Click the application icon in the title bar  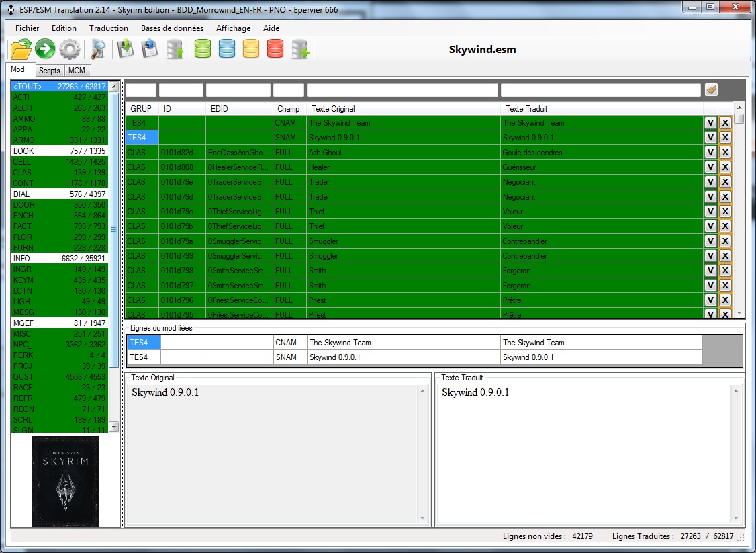11,10
